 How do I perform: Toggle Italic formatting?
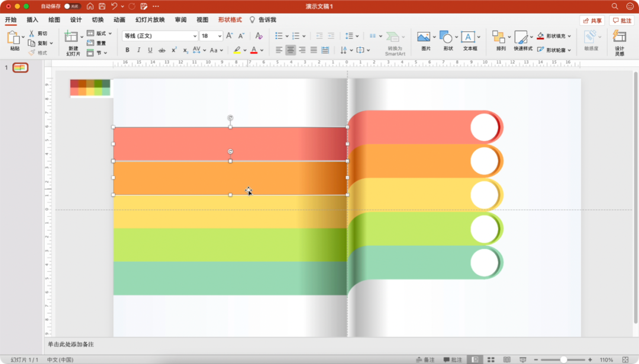(x=138, y=50)
